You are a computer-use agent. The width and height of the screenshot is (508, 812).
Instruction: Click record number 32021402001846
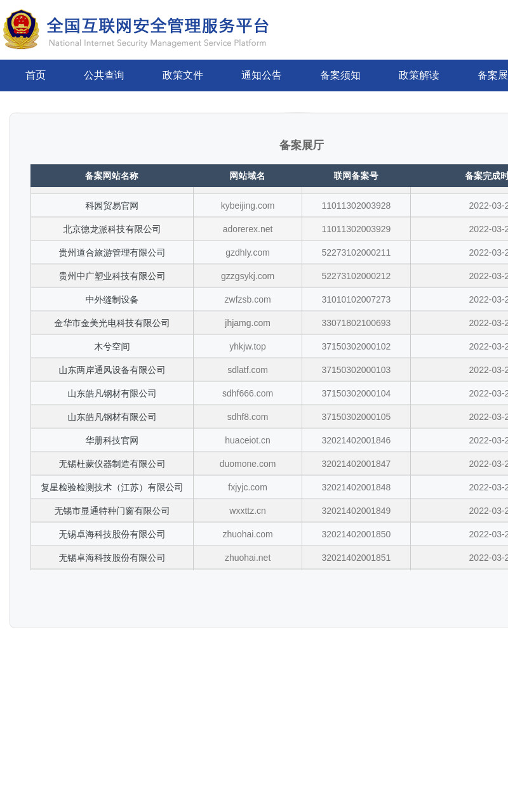pos(356,440)
